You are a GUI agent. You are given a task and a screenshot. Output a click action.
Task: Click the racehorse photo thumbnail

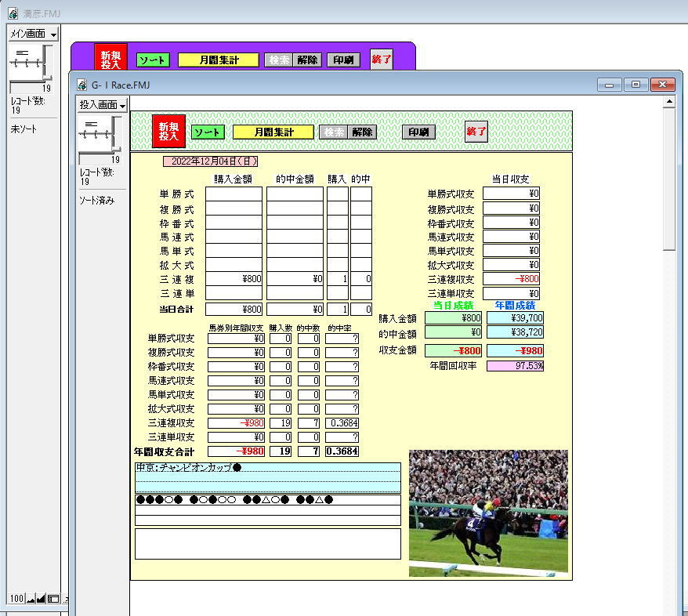488,513
